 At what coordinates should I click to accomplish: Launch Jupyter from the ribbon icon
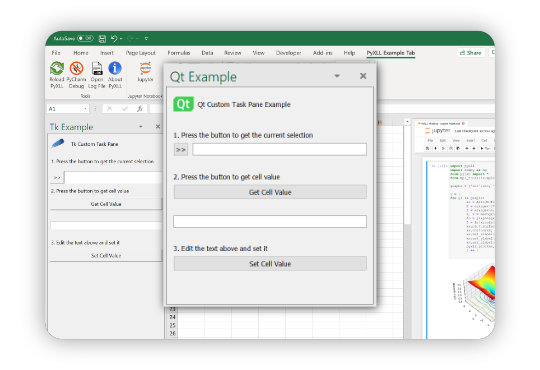pyautogui.click(x=145, y=68)
